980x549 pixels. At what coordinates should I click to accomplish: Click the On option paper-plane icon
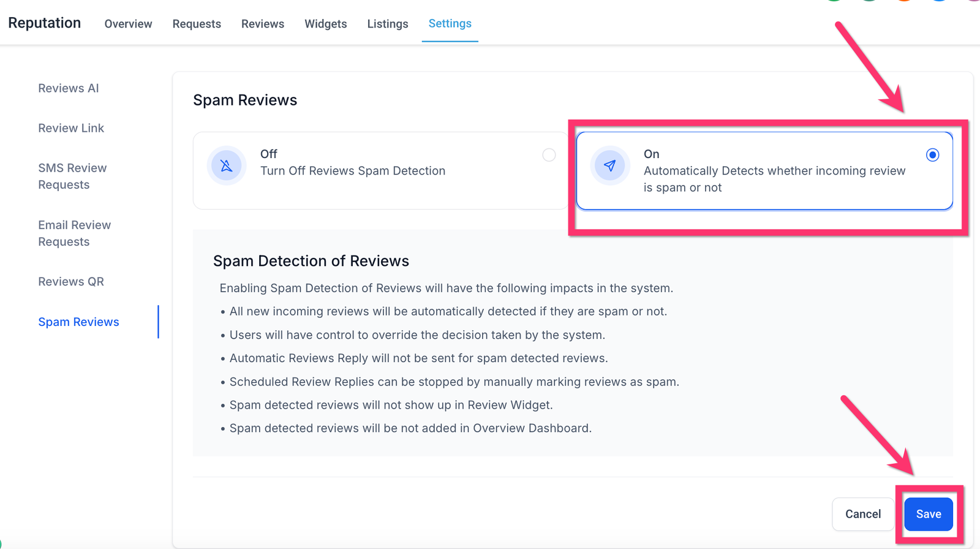click(609, 165)
